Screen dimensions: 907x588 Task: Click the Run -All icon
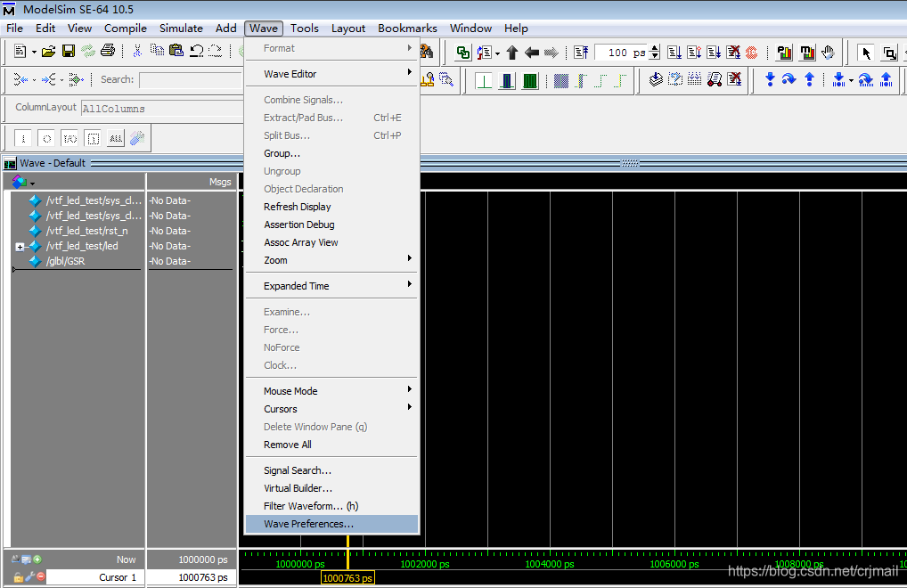coord(714,53)
